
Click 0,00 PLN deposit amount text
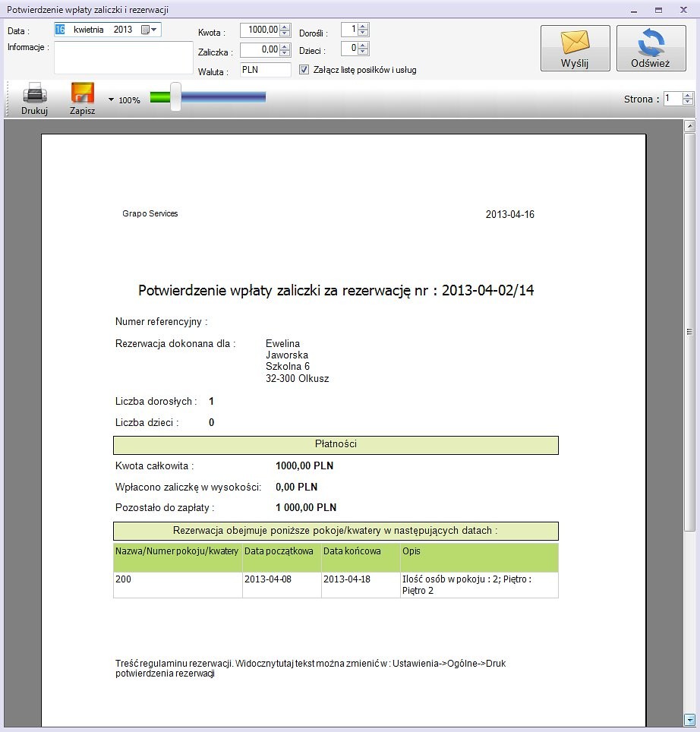pyautogui.click(x=296, y=487)
